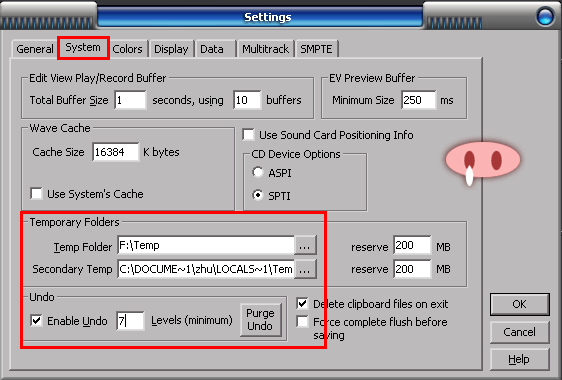The image size is (562, 380).
Task: Uncheck Enable Undo checkbox
Action: click(37, 320)
